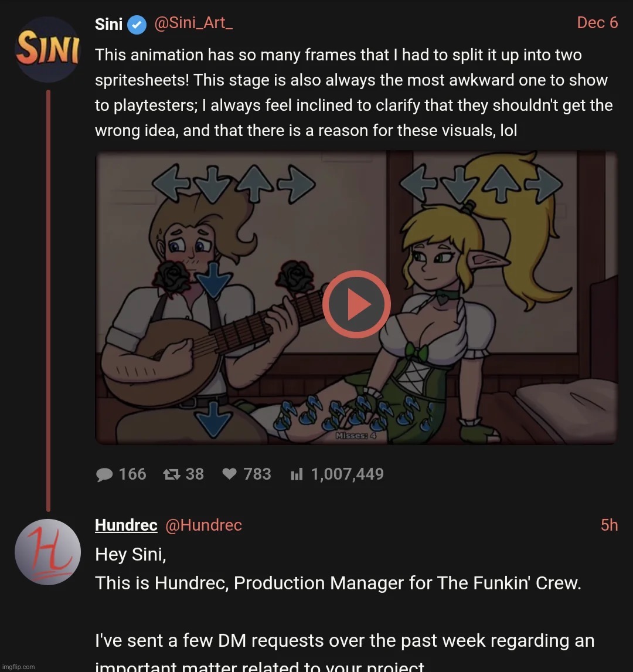The image size is (633, 672).
Task: Click the heart like icon
Action: (x=230, y=474)
